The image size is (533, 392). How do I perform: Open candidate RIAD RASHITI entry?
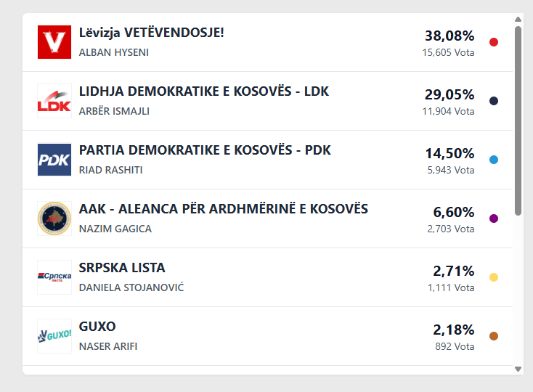pyautogui.click(x=110, y=170)
